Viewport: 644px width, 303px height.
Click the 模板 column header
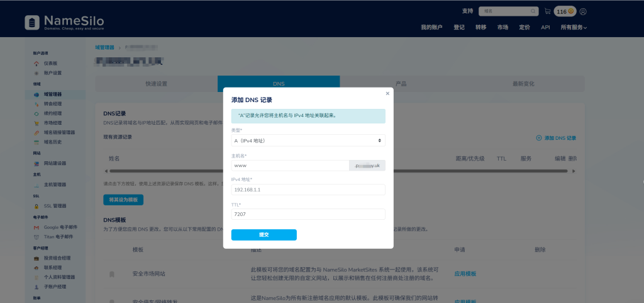[x=138, y=250]
